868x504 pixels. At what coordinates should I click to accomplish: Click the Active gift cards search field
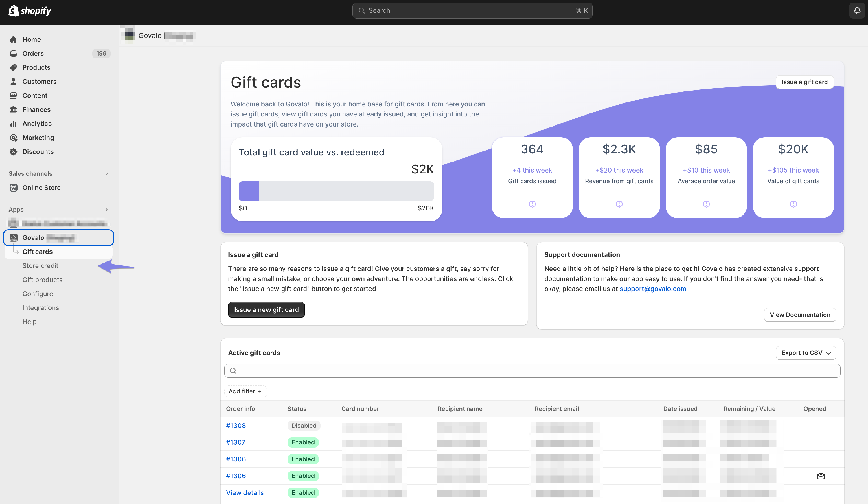point(532,371)
